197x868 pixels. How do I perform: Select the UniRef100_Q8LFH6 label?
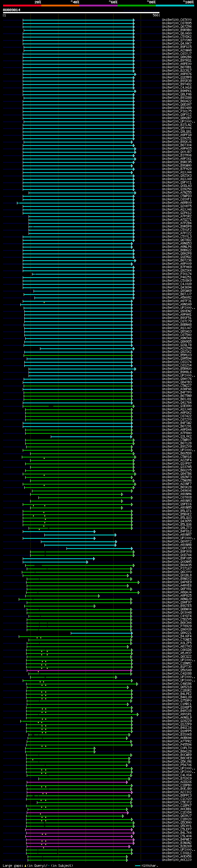(x=177, y=94)
